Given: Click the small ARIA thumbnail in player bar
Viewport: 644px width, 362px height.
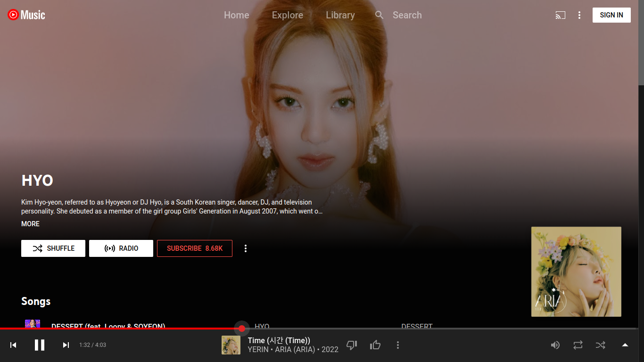Looking at the screenshot, I should pyautogui.click(x=231, y=345).
